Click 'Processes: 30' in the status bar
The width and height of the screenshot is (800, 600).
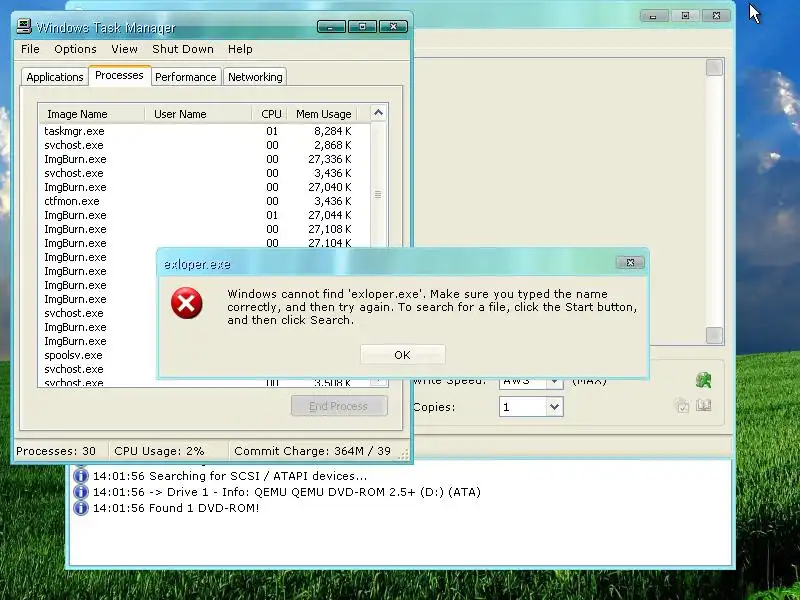point(56,451)
